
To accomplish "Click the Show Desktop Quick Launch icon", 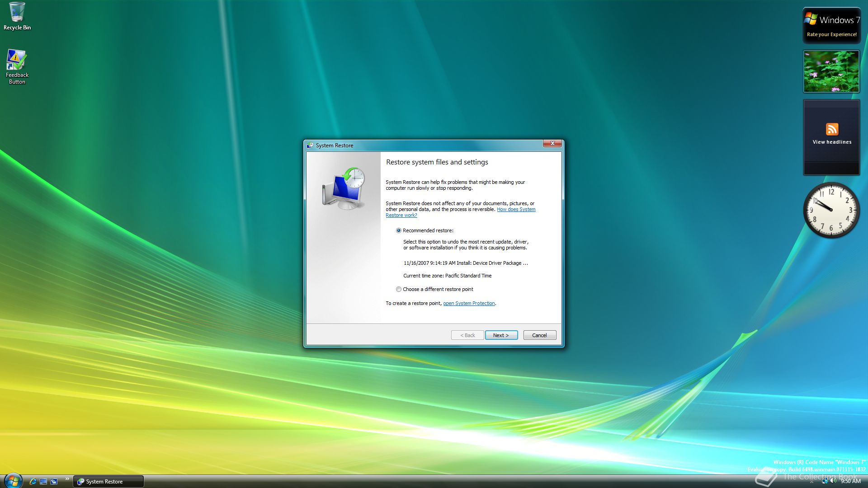I will pos(43,481).
